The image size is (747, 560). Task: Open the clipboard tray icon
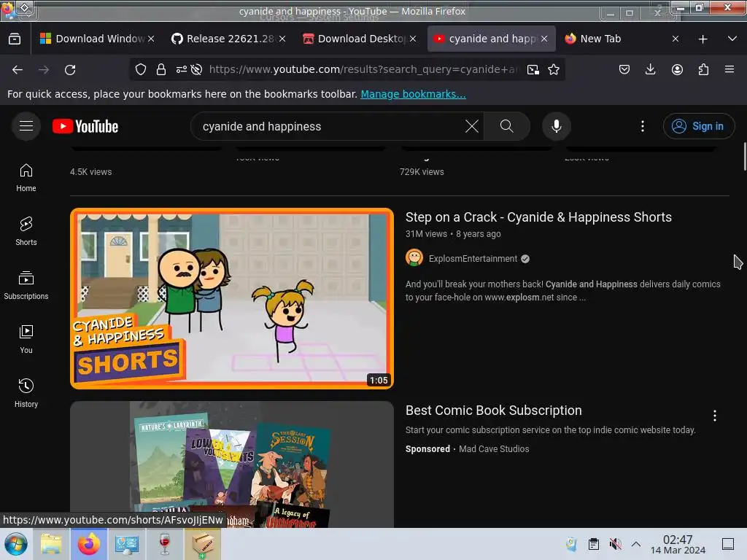point(594,544)
